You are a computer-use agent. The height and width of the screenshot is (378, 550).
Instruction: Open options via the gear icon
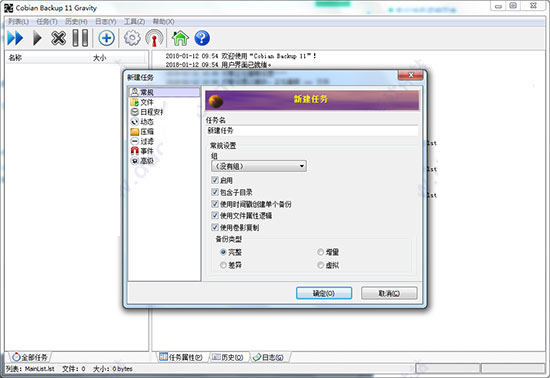pos(132,38)
